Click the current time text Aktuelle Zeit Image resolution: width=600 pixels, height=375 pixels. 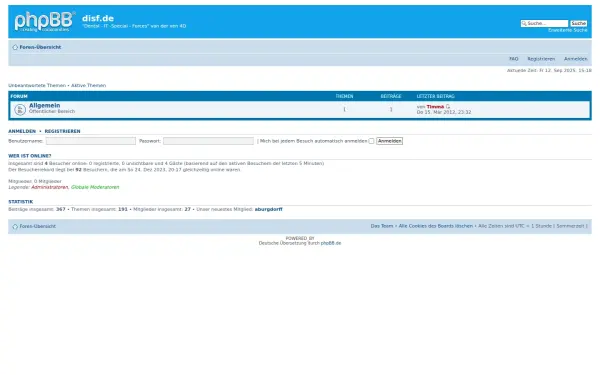[x=549, y=70]
